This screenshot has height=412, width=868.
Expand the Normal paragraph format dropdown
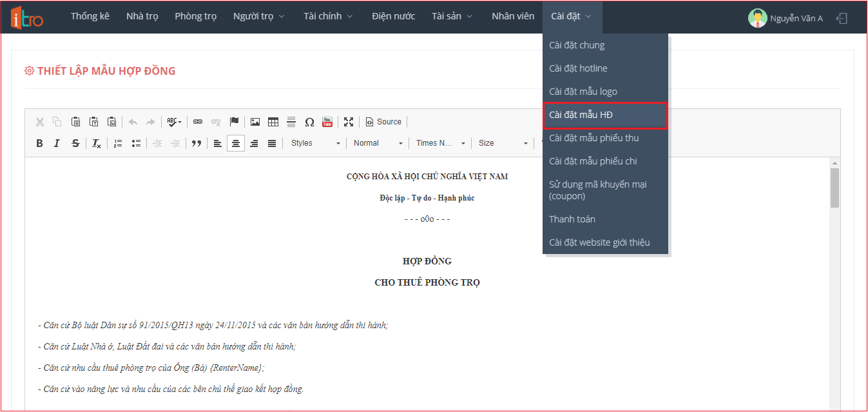tap(378, 143)
